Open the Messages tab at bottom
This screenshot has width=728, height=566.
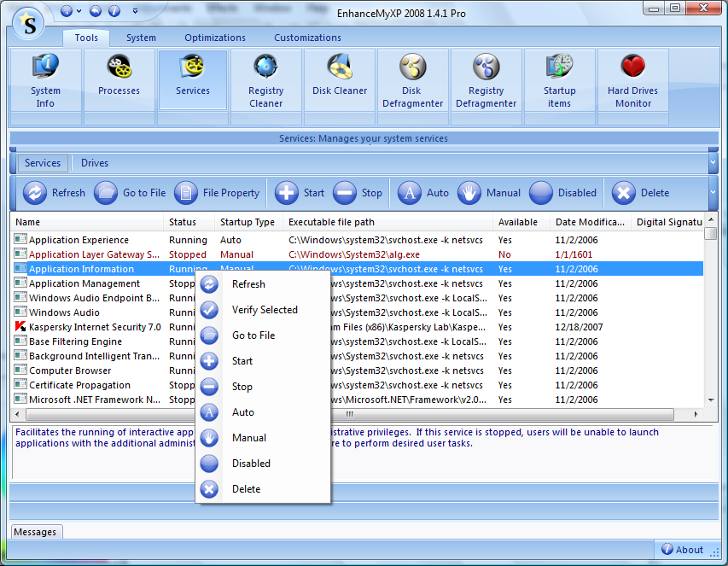coord(36,532)
